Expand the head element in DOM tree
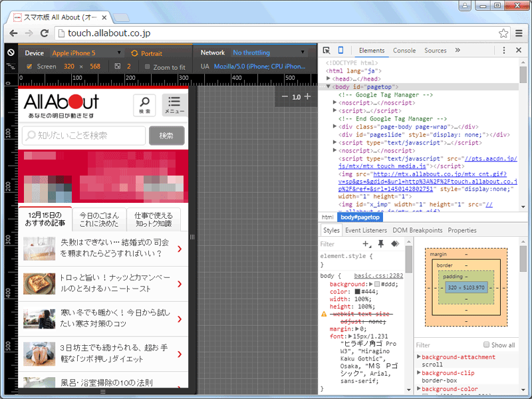 [x=329, y=78]
